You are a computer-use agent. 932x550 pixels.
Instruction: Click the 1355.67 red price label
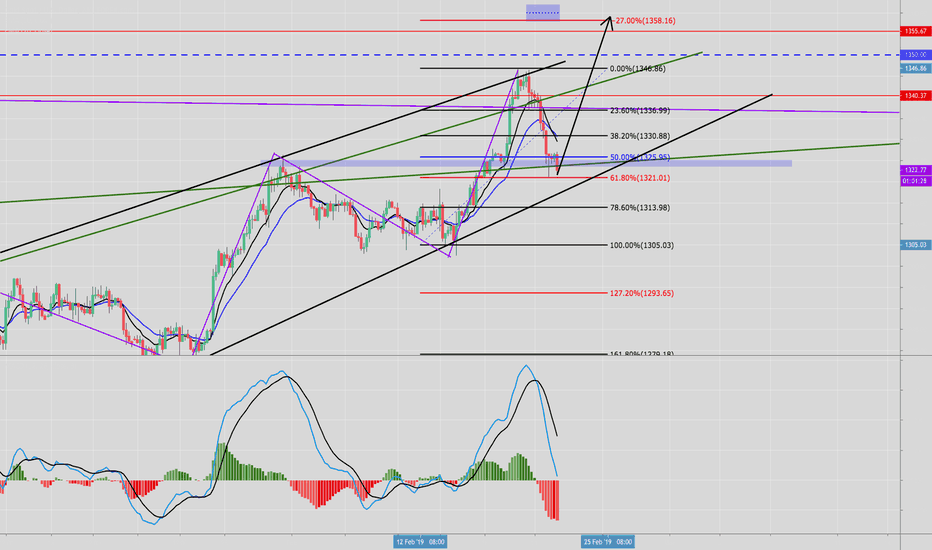pyautogui.click(x=915, y=31)
